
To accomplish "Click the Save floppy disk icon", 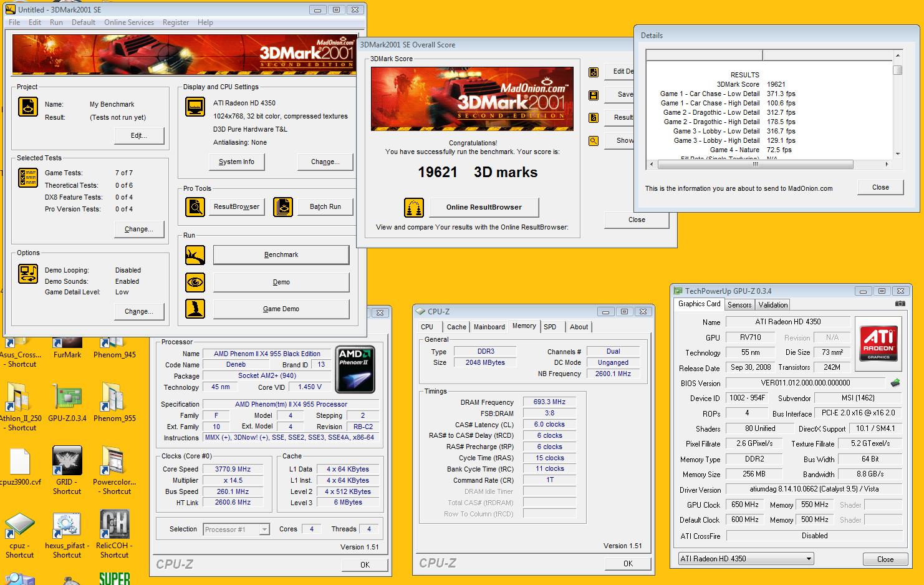I will click(x=594, y=95).
